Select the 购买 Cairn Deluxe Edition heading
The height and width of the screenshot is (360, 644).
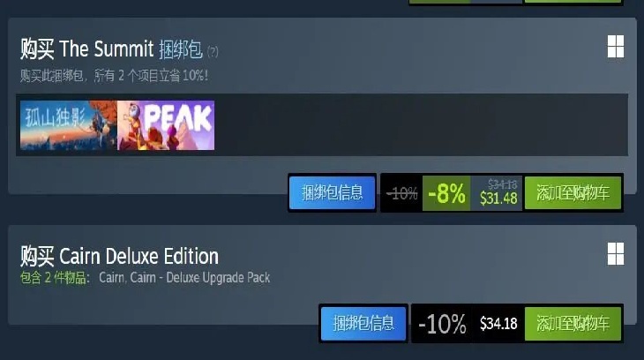click(x=119, y=257)
